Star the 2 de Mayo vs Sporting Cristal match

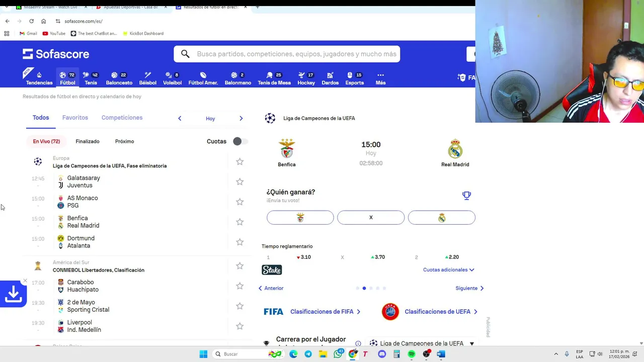(239, 306)
